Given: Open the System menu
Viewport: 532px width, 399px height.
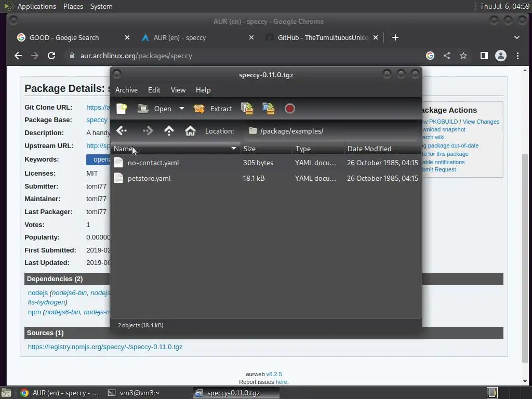Looking at the screenshot, I should click(x=101, y=6).
